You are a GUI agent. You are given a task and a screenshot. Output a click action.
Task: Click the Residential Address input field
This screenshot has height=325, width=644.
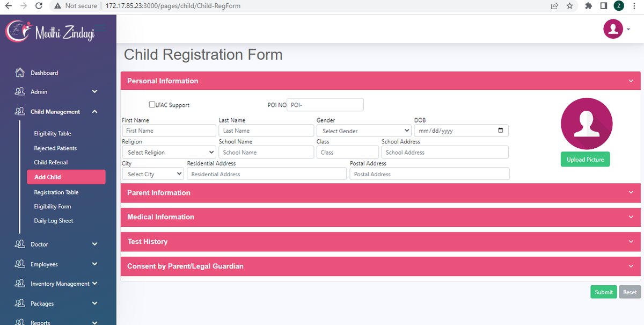tap(267, 174)
